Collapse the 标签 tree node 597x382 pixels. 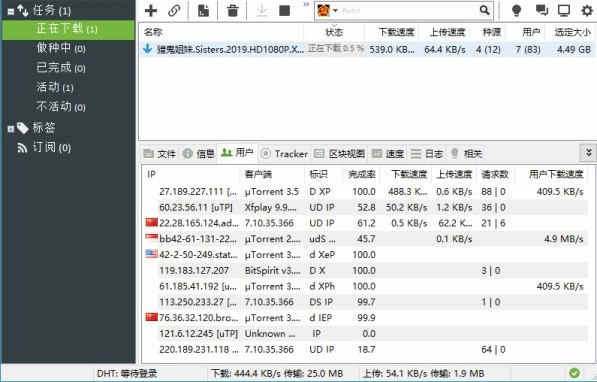click(x=11, y=129)
